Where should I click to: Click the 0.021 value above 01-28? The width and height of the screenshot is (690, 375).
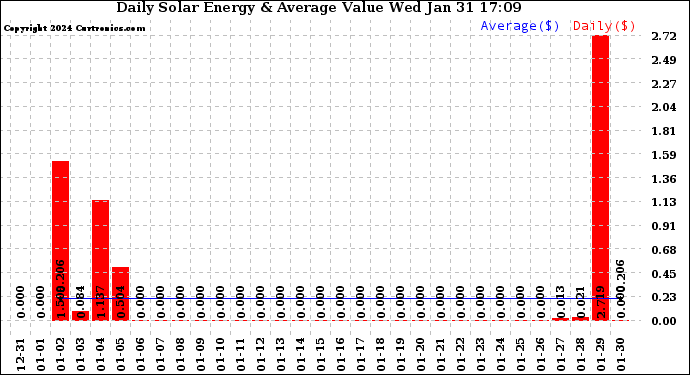581,301
